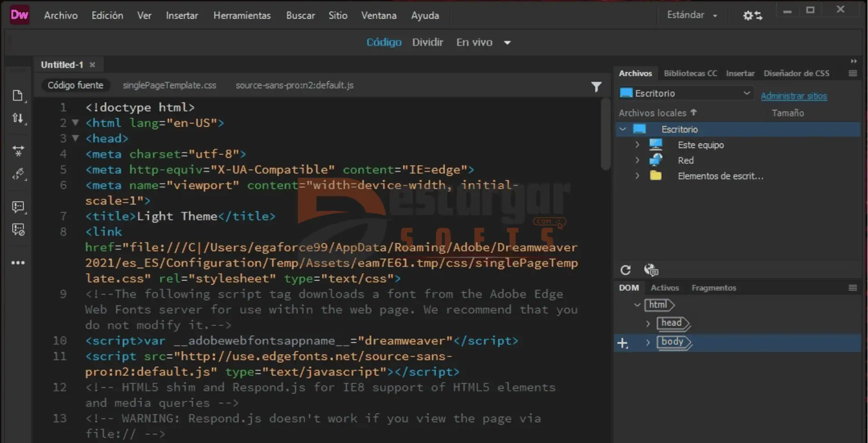Image resolution: width=868 pixels, height=443 pixels.
Task: Select the Untitled-1 document tab
Action: pyautogui.click(x=62, y=64)
